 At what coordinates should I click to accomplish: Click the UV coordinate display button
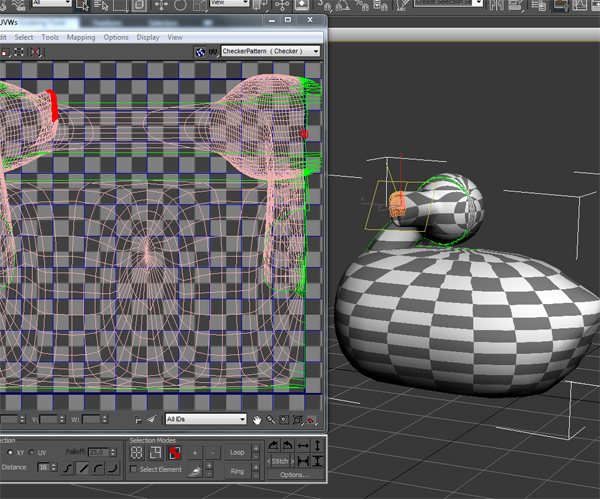point(213,52)
